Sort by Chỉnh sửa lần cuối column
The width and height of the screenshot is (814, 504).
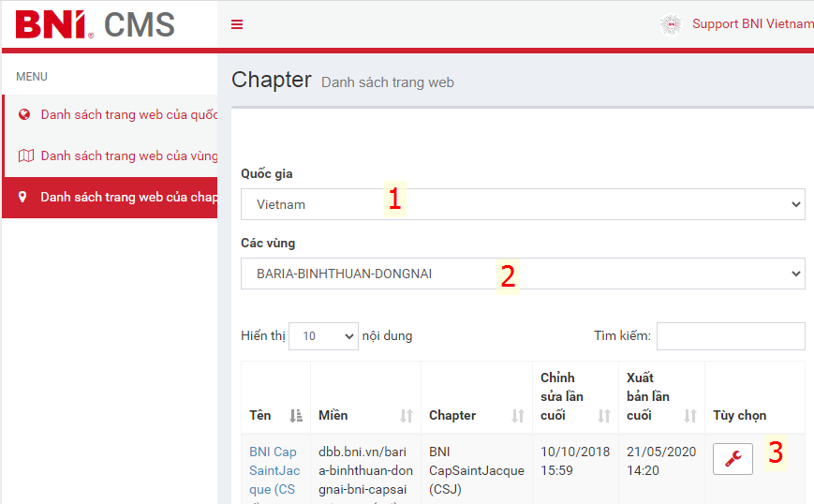click(576, 396)
